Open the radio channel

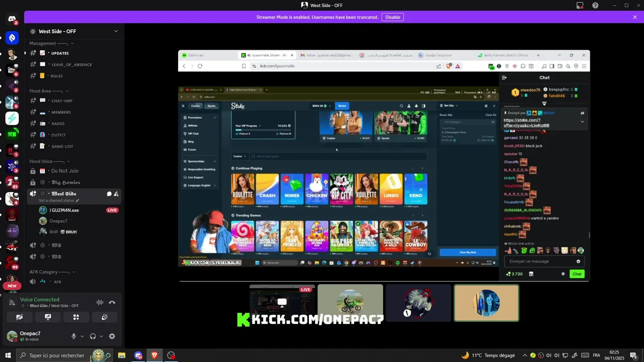tap(74, 124)
